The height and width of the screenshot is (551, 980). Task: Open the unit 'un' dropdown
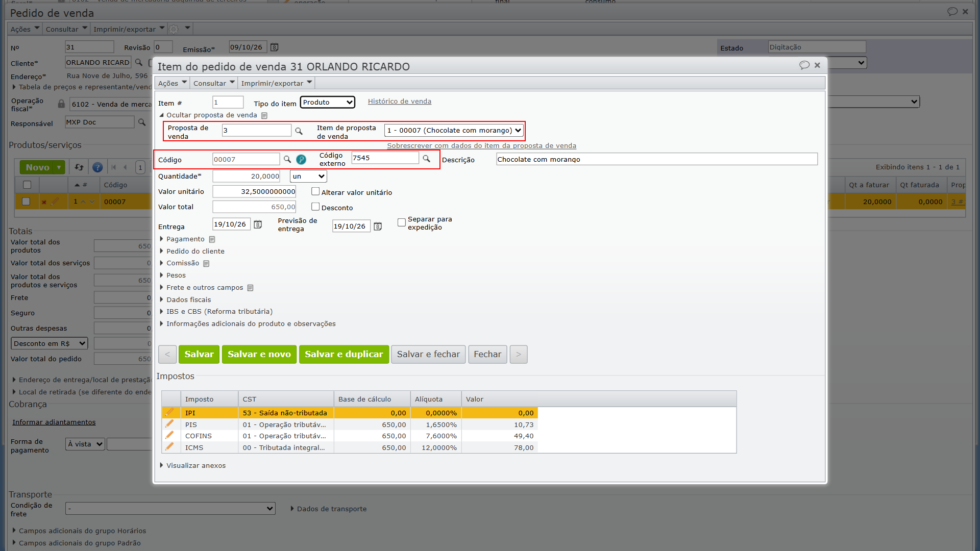[308, 177]
